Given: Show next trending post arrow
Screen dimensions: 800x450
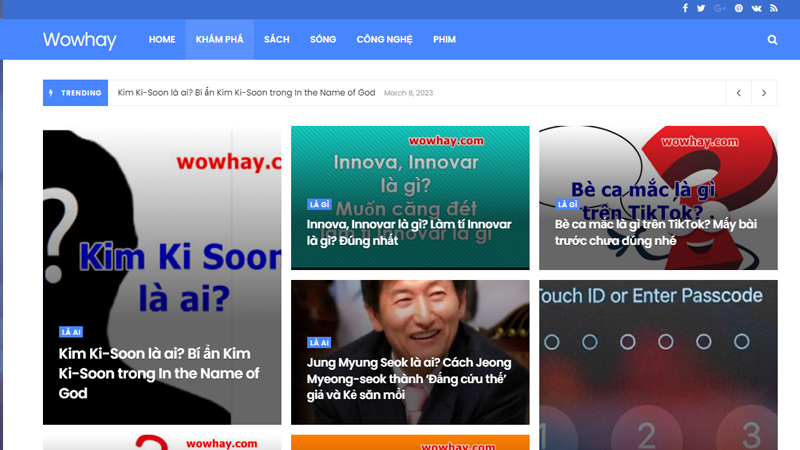Looking at the screenshot, I should (764, 93).
